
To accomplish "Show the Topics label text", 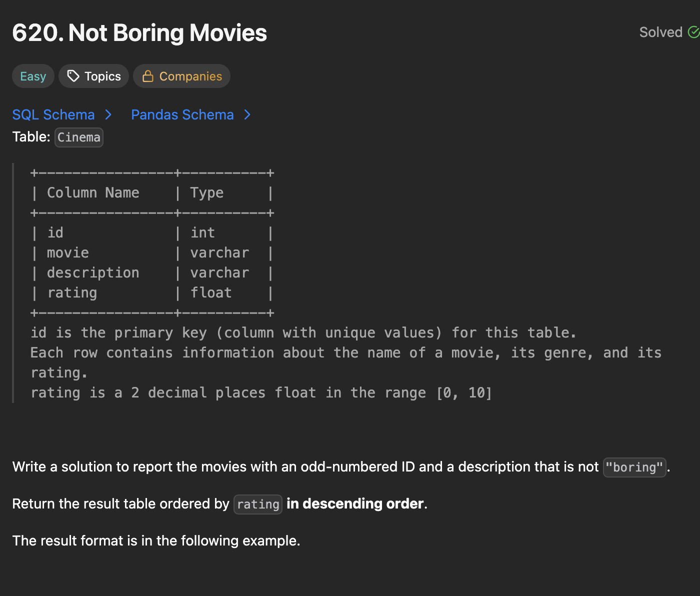I will 102,76.
